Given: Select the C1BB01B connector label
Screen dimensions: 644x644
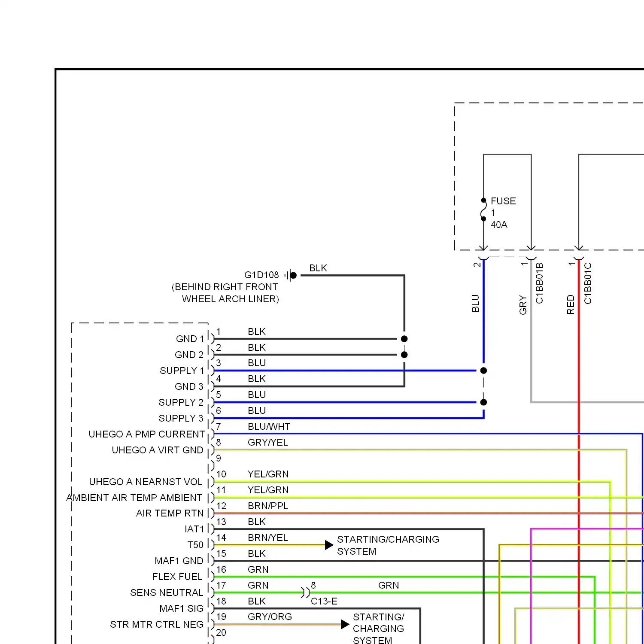Looking at the screenshot, I should [x=540, y=283].
